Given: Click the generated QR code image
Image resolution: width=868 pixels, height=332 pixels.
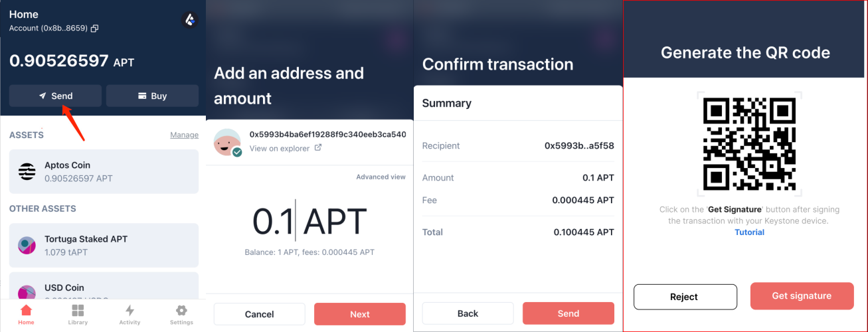Looking at the screenshot, I should tap(749, 143).
